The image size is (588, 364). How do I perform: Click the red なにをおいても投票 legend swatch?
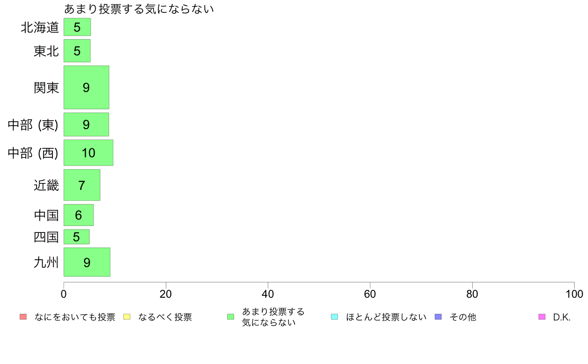point(23,317)
